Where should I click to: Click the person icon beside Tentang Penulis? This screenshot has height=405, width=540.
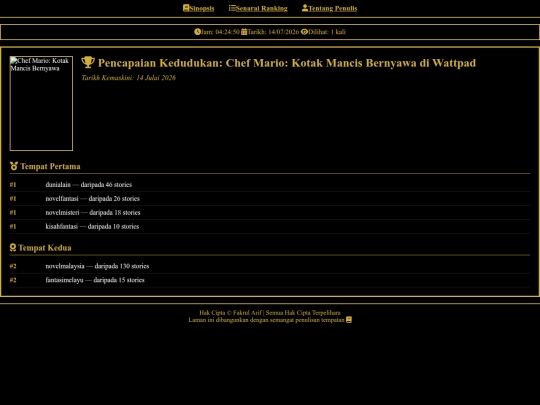click(x=305, y=8)
